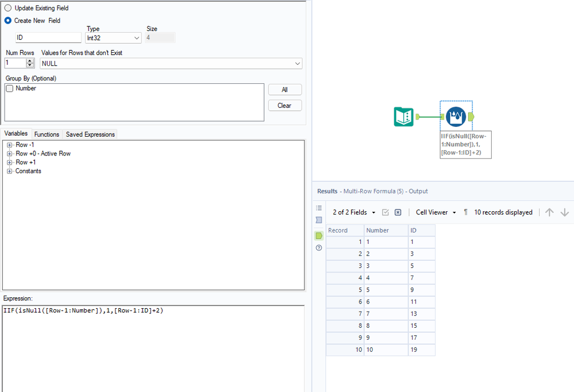Click the tool annotation text on canvas
Screen dimensions: 574x392
[x=465, y=145]
